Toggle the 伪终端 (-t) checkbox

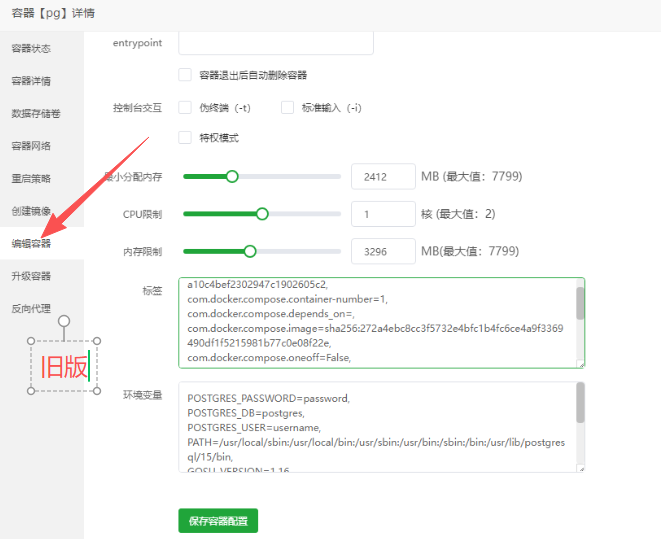click(x=185, y=107)
